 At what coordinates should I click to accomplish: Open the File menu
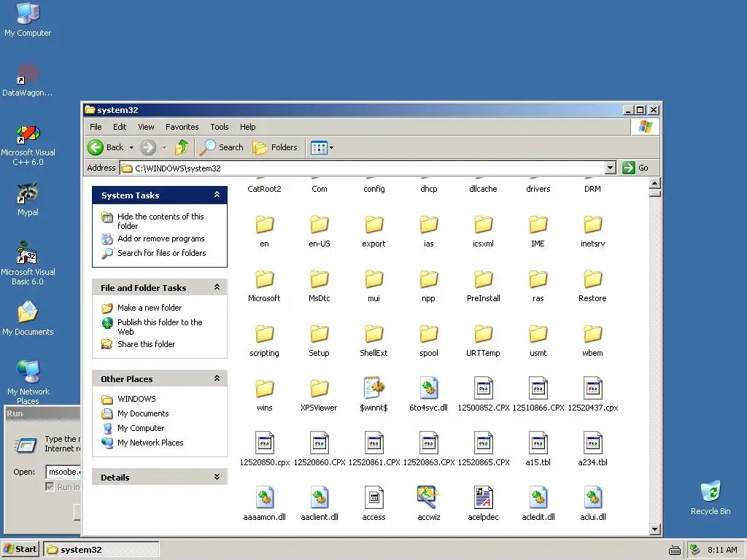coord(96,127)
